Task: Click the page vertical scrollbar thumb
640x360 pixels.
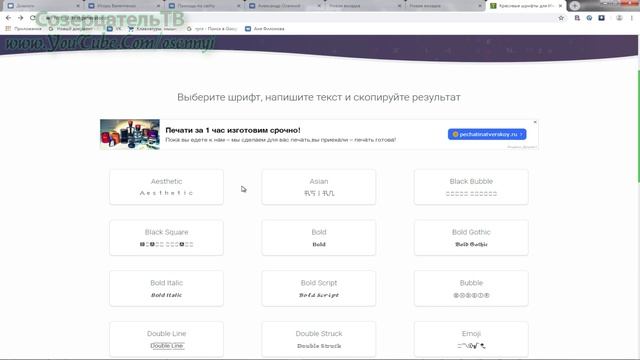Action: click(x=638, y=127)
